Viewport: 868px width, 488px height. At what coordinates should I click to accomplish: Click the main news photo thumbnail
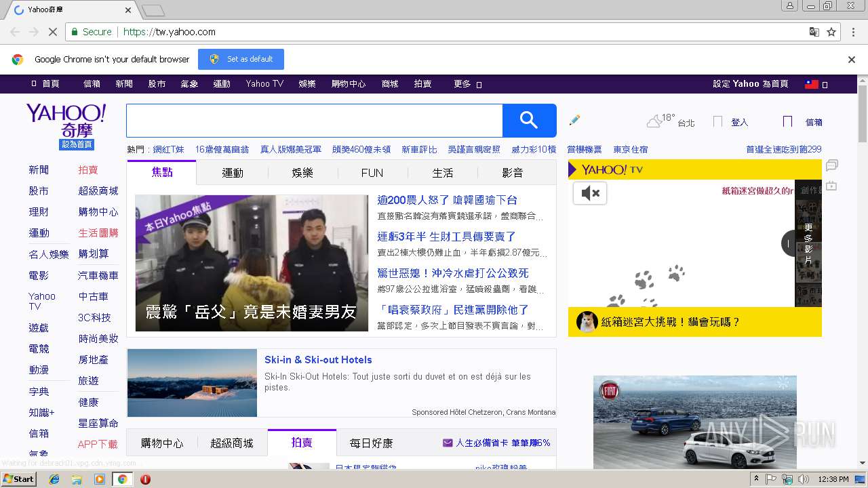[x=252, y=263]
